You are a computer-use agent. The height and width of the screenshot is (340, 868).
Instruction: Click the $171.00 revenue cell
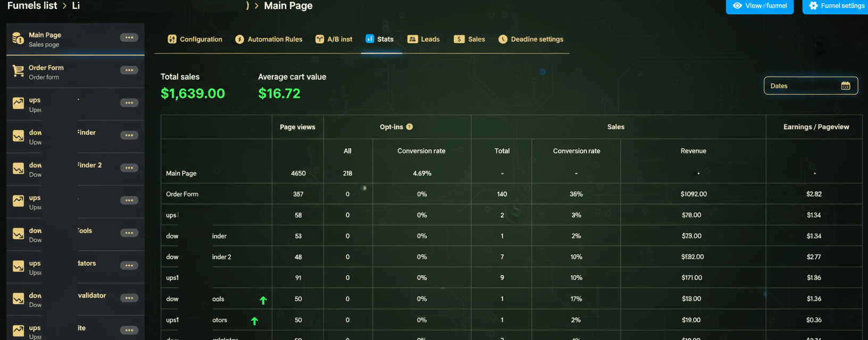[x=691, y=278]
